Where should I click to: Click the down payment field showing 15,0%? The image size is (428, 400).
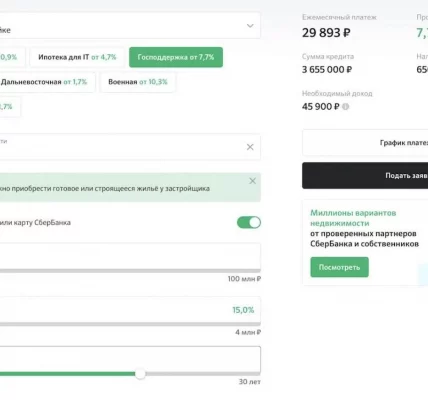130,310
